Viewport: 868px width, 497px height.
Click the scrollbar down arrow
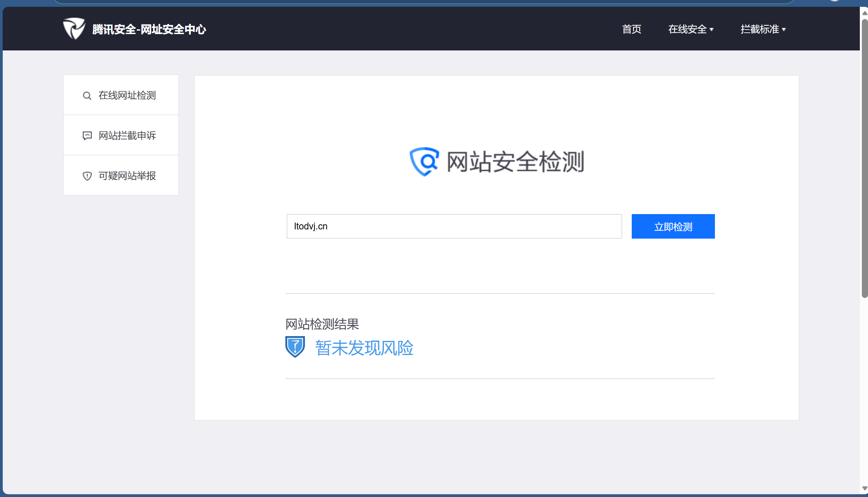click(x=864, y=488)
